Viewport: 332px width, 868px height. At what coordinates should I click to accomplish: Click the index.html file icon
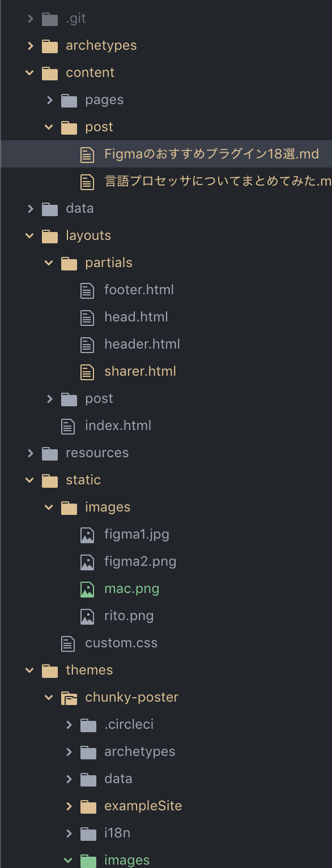68,426
